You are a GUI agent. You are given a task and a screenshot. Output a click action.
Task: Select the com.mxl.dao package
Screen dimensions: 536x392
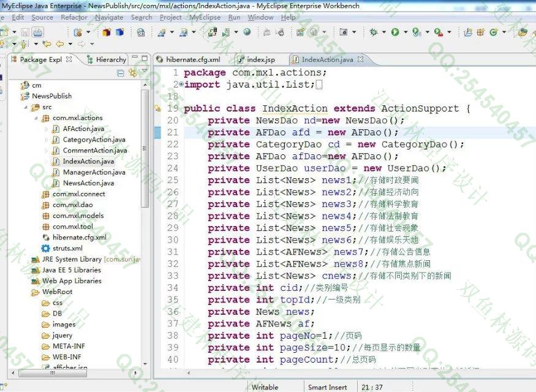point(72,205)
